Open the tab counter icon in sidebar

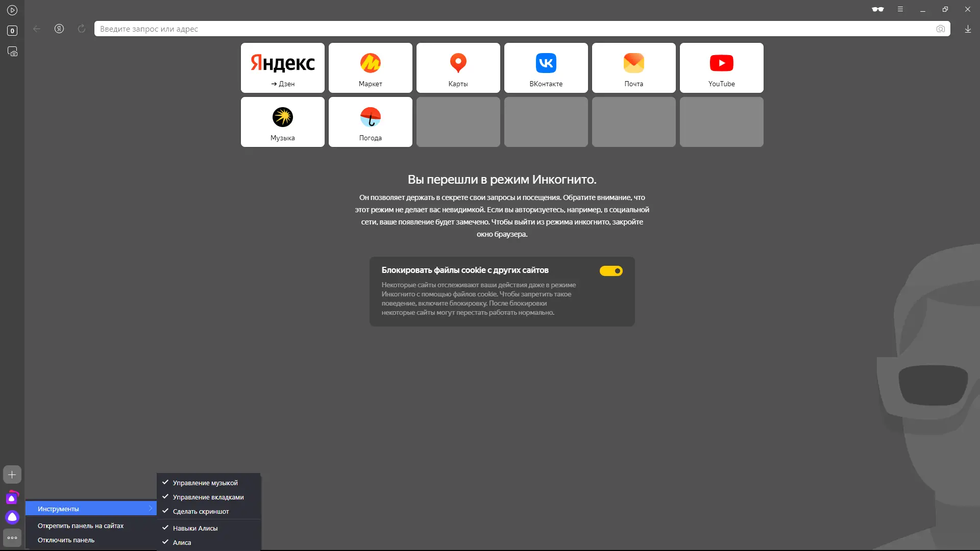click(x=12, y=31)
